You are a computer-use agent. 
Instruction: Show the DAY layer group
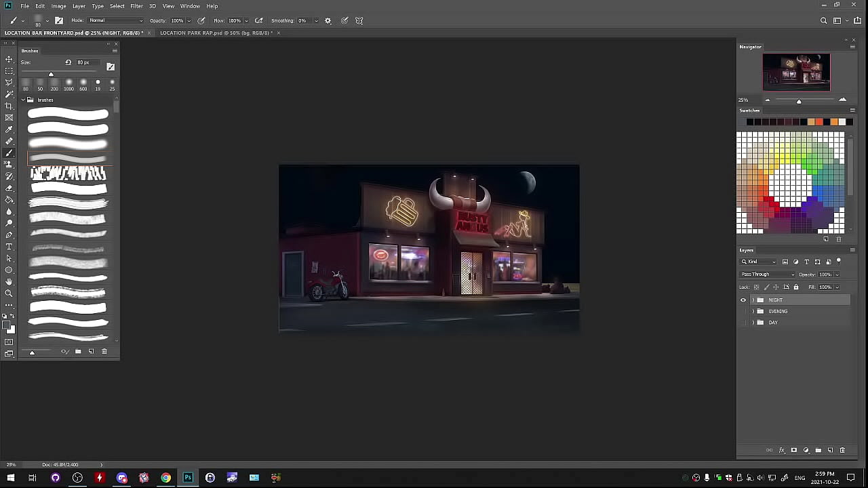click(743, 323)
